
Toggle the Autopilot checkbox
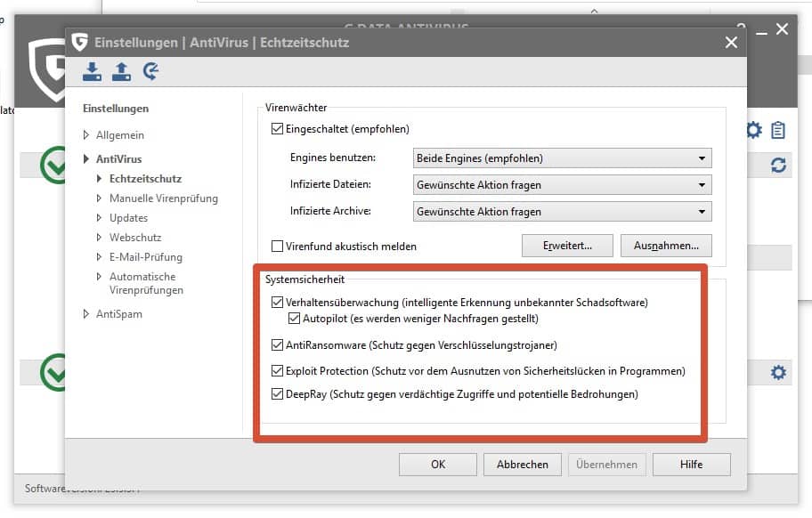[x=294, y=319]
